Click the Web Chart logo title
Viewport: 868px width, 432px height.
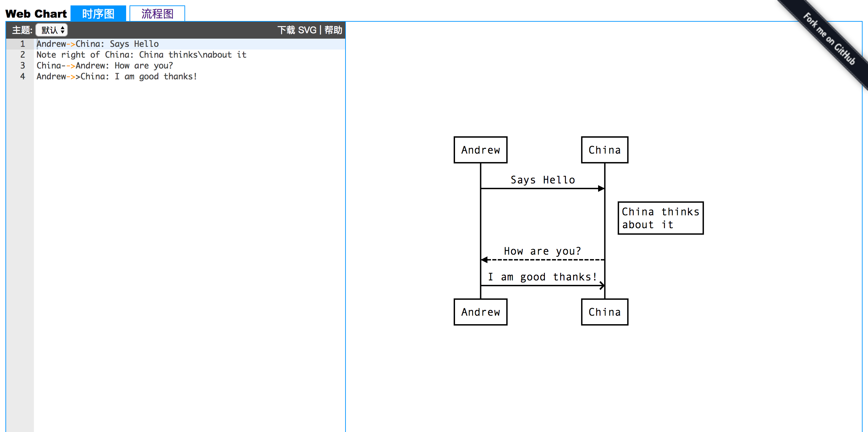tap(36, 14)
